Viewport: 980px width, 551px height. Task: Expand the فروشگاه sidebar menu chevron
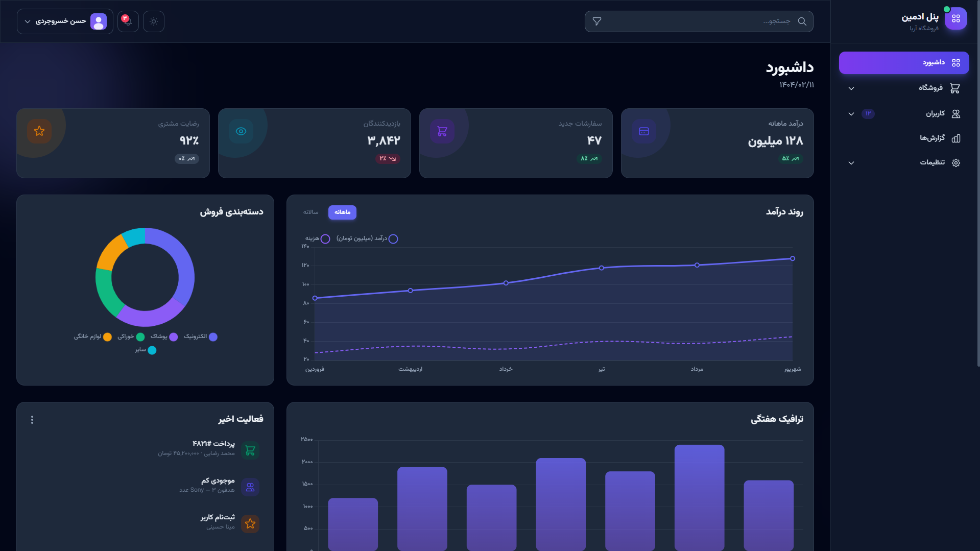pos(851,88)
